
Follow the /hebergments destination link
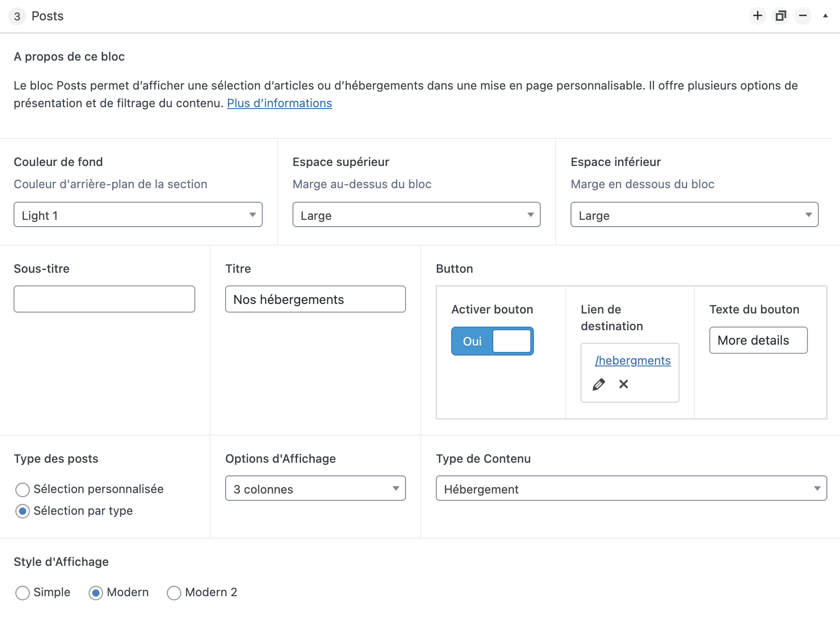tap(632, 361)
